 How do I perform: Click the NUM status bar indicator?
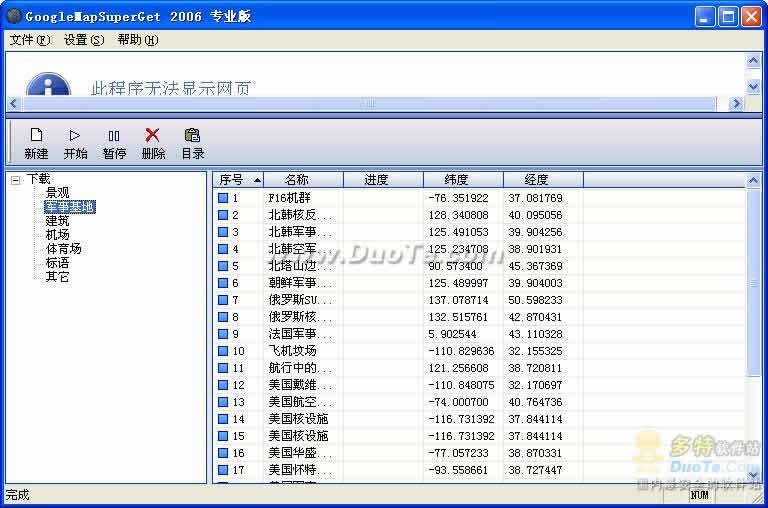tap(699, 495)
